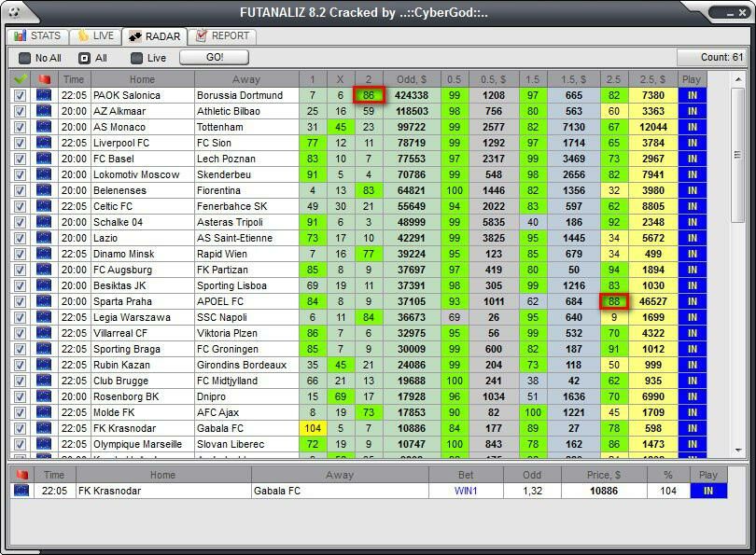Click the EU flag icon for FC Augsburg
The image size is (756, 555).
(44, 270)
